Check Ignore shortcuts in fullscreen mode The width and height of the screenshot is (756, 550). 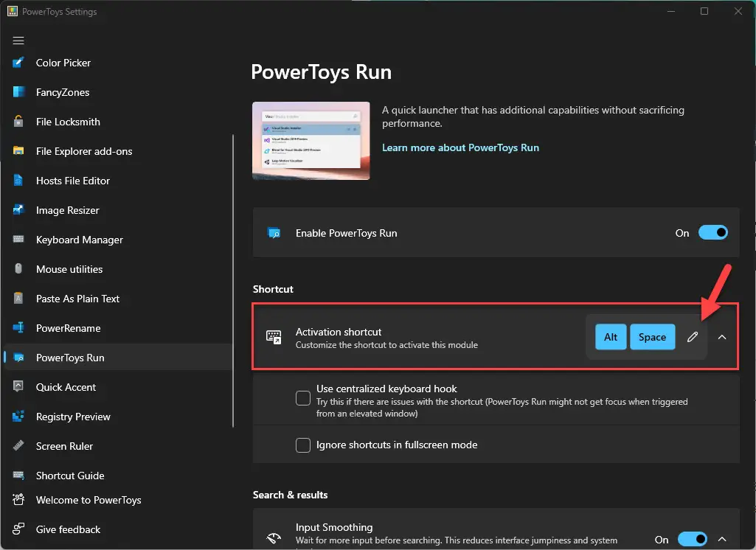pyautogui.click(x=303, y=445)
